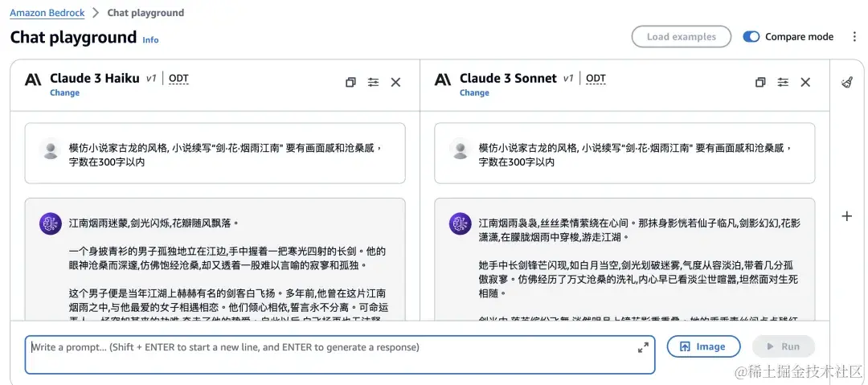Click the purple model icon in Haiku response
The image size is (868, 385).
[x=51, y=223]
